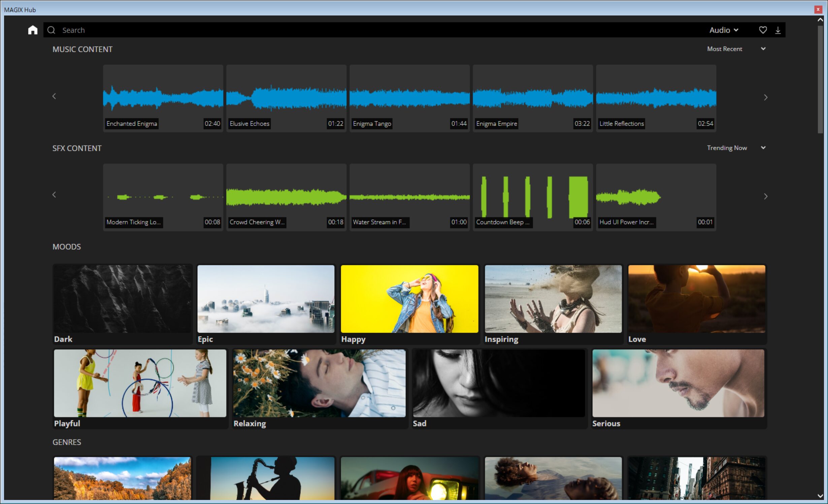Open the Dark mood category
This screenshot has width=828, height=504.
[123, 304]
